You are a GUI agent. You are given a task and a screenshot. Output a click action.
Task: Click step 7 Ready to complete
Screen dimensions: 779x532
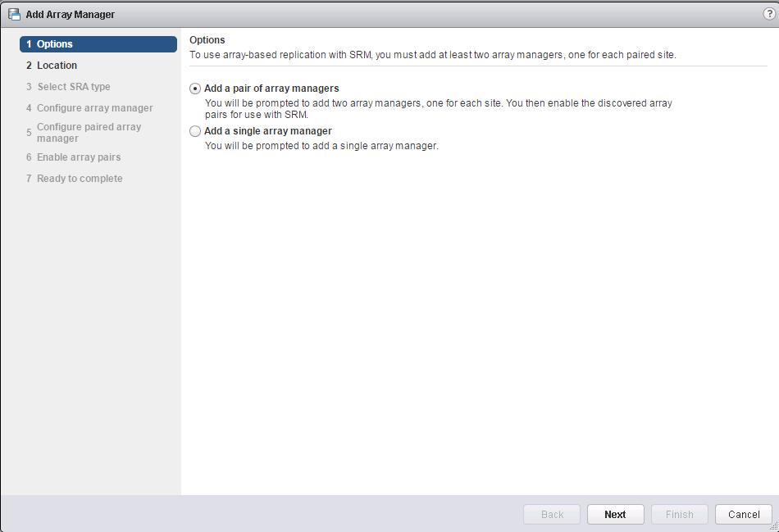coord(74,179)
